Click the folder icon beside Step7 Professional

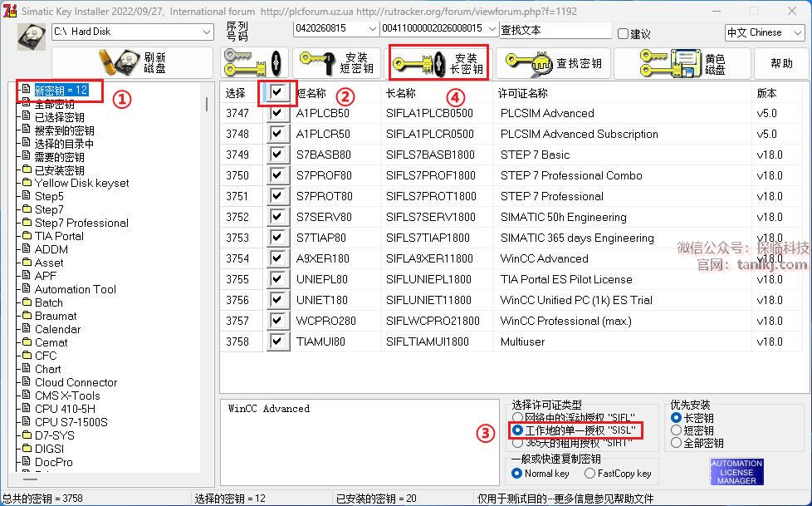[27, 223]
